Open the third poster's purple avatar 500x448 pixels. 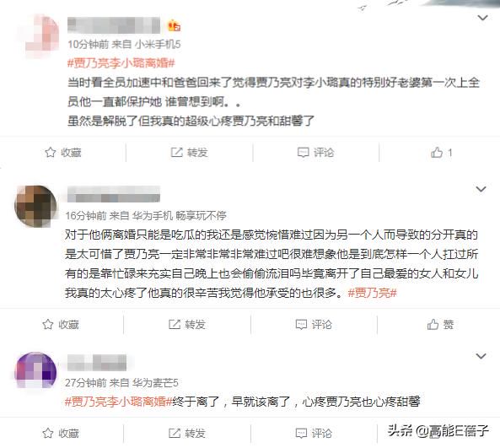[x=35, y=370]
